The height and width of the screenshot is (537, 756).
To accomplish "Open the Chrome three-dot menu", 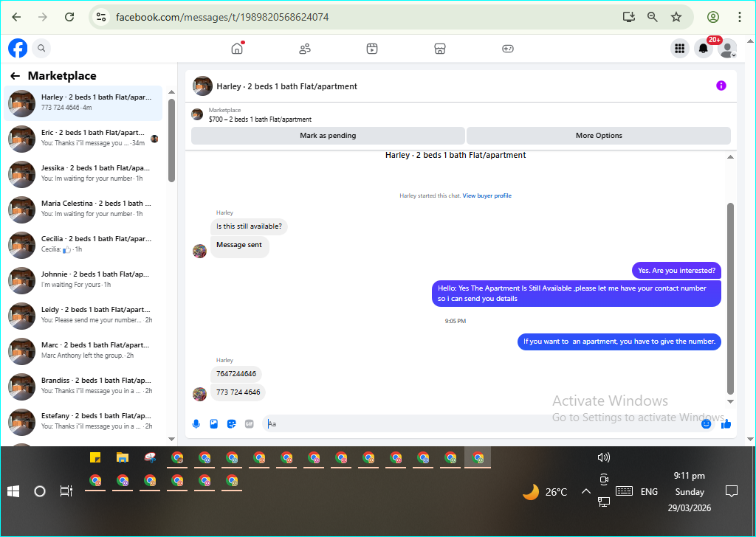I will coord(740,17).
